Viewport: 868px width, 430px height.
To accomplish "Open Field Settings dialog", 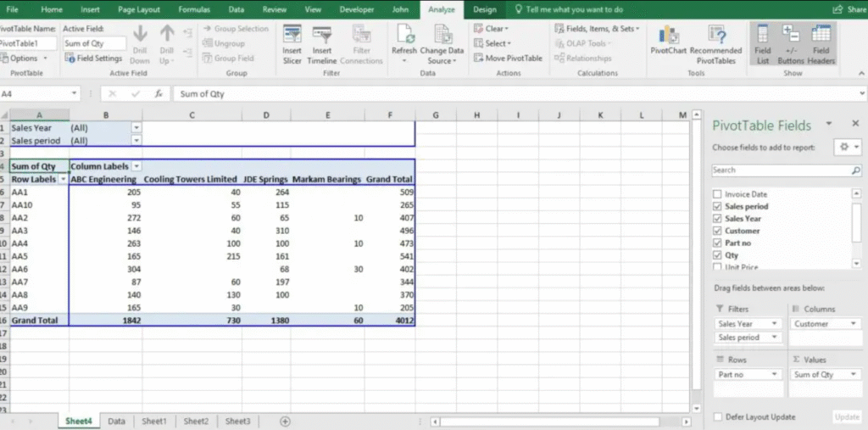I will point(93,59).
